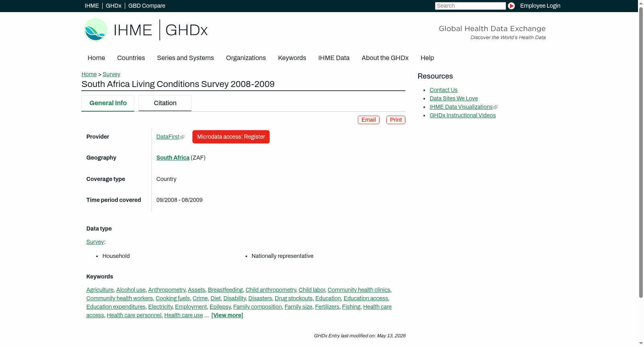The width and height of the screenshot is (644, 347).
Task: Open GBD Compare in the top bar
Action: (147, 6)
